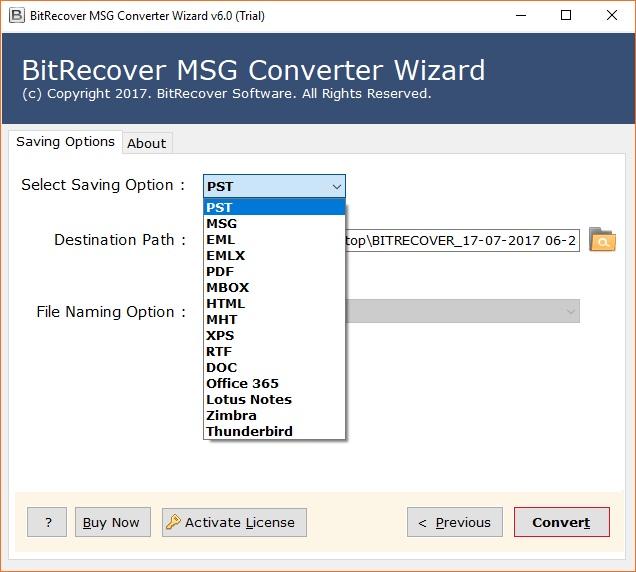The width and height of the screenshot is (636, 572).
Task: Switch to the About tab
Action: click(x=147, y=143)
